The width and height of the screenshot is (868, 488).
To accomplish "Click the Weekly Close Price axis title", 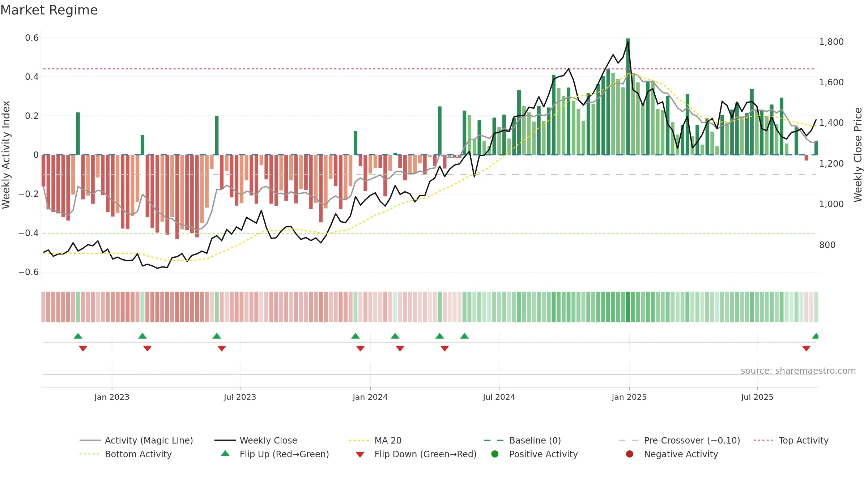I will pyautogui.click(x=858, y=155).
